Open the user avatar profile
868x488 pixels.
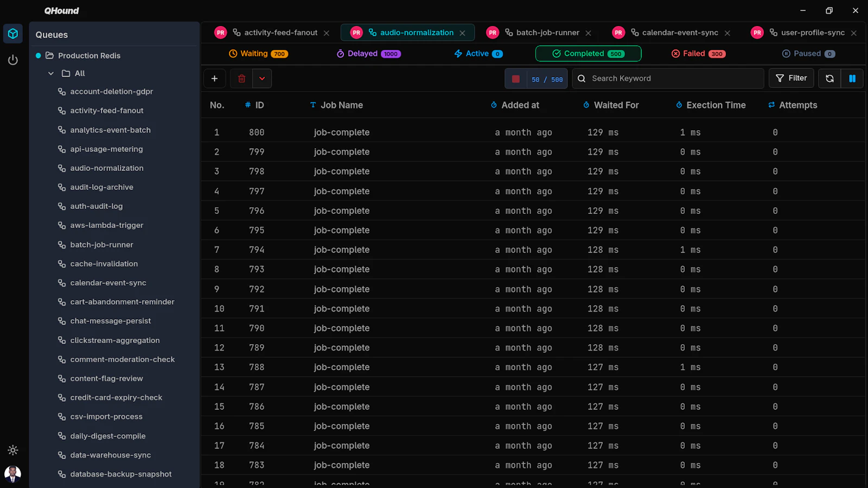13,474
